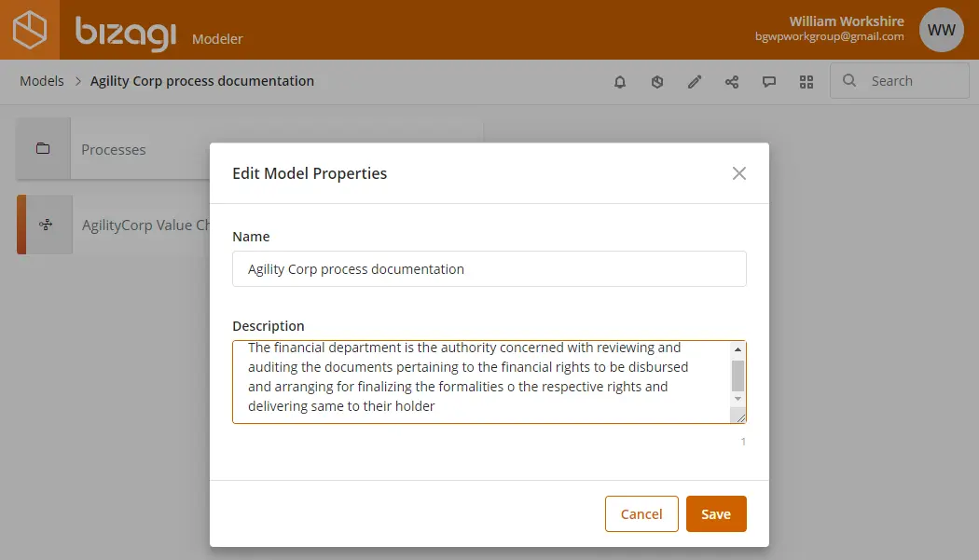Click the Modeler label in header

pos(217,39)
